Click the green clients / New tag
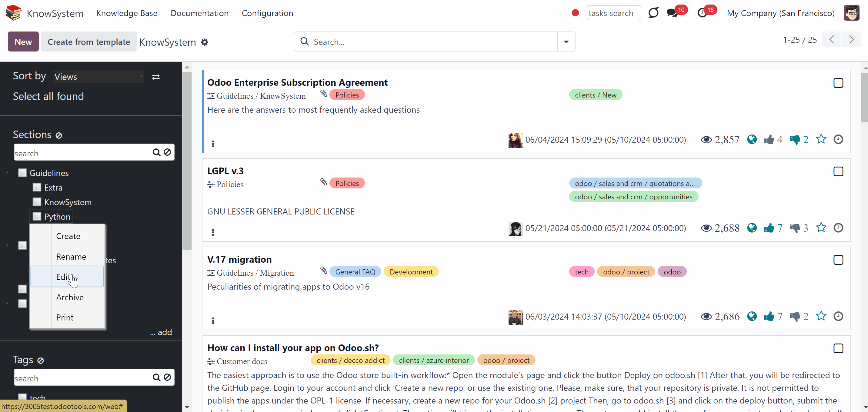 pyautogui.click(x=596, y=95)
